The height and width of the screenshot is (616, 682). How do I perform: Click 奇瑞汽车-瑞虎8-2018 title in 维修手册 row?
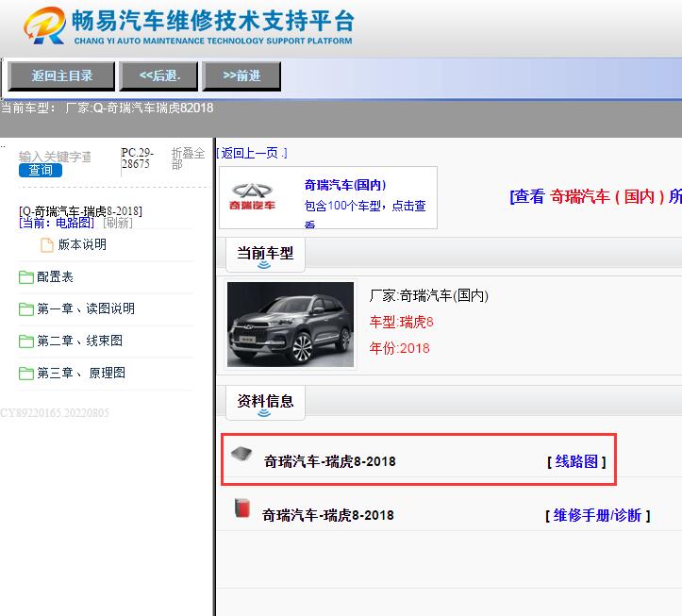pyautogui.click(x=328, y=515)
